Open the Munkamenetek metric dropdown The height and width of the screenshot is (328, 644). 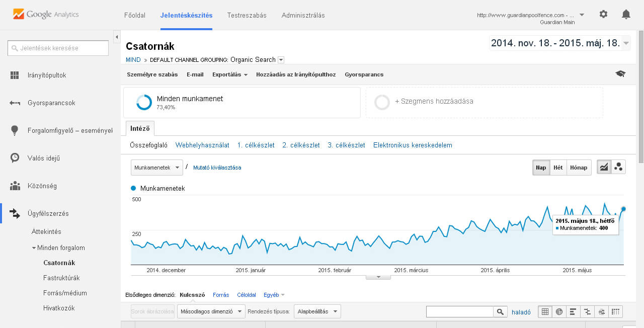156,168
